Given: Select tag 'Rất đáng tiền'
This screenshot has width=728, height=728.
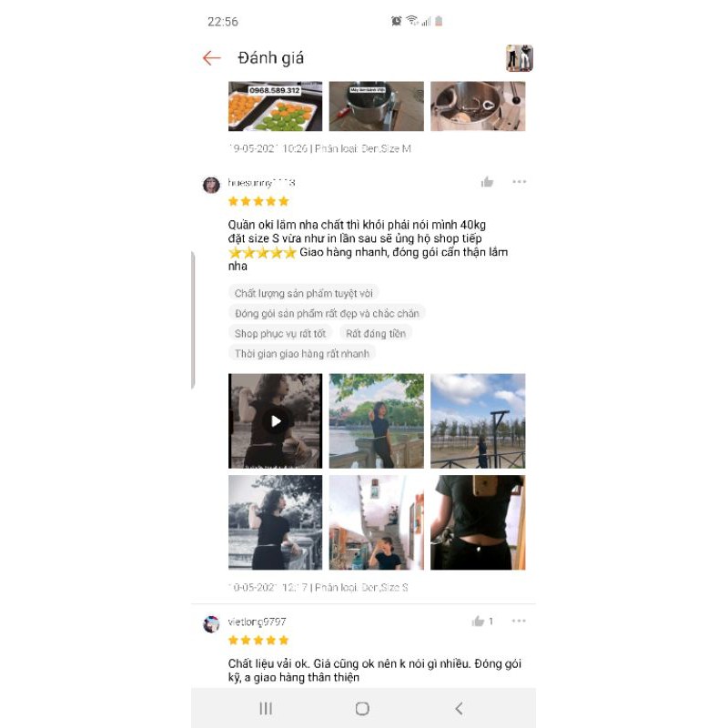Looking at the screenshot, I should (x=376, y=333).
